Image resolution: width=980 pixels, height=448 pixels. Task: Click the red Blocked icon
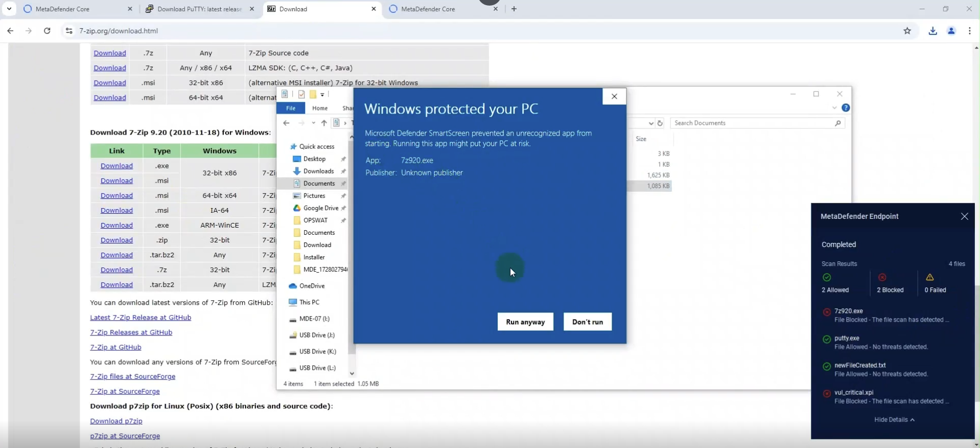882,277
